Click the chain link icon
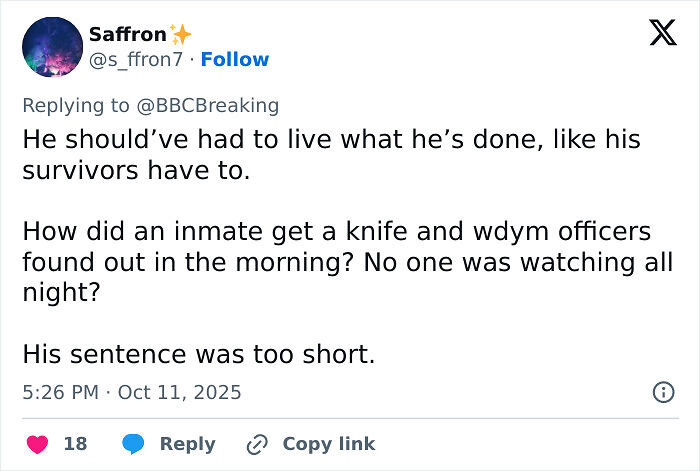Viewport: 700px width, 471px height. coord(257,443)
